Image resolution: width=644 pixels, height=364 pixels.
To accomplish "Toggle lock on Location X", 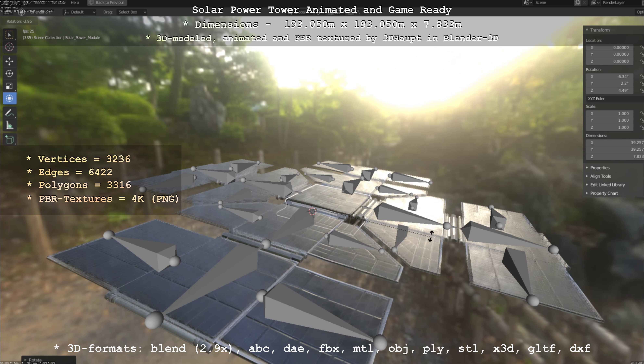I will (x=642, y=47).
